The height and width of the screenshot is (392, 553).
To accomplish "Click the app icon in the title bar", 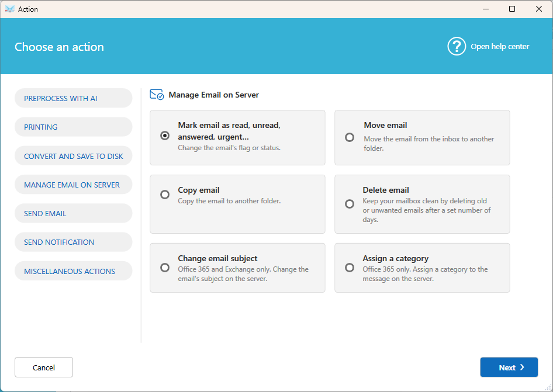I will coord(10,9).
